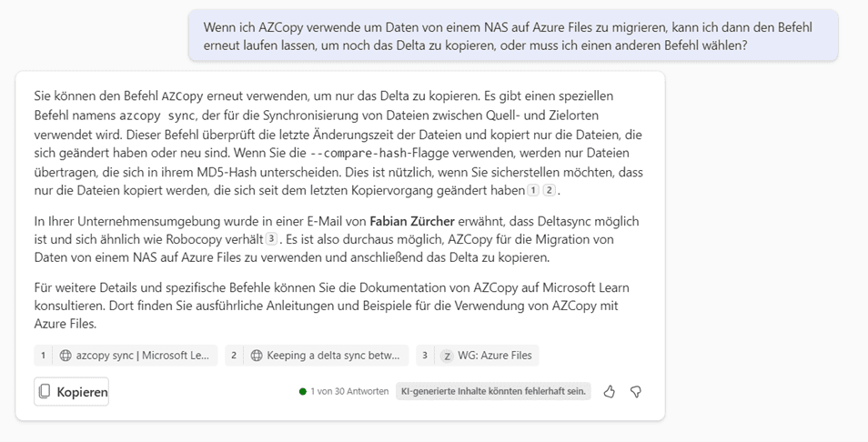Click the thumbs down feedback icon

click(635, 392)
